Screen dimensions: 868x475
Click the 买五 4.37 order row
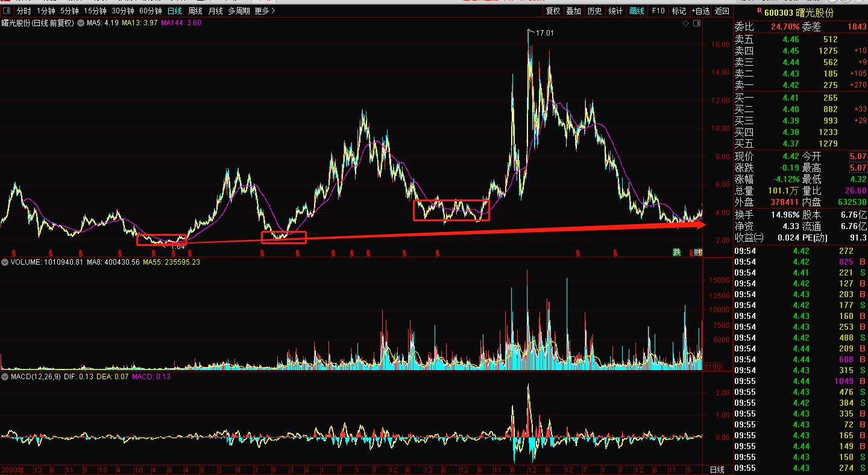[x=800, y=143]
